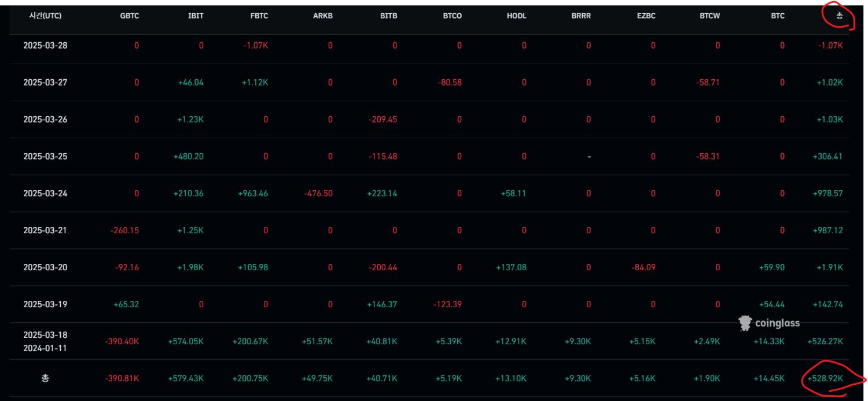The width and height of the screenshot is (868, 401).
Task: Click the EZBC column header
Action: (646, 16)
